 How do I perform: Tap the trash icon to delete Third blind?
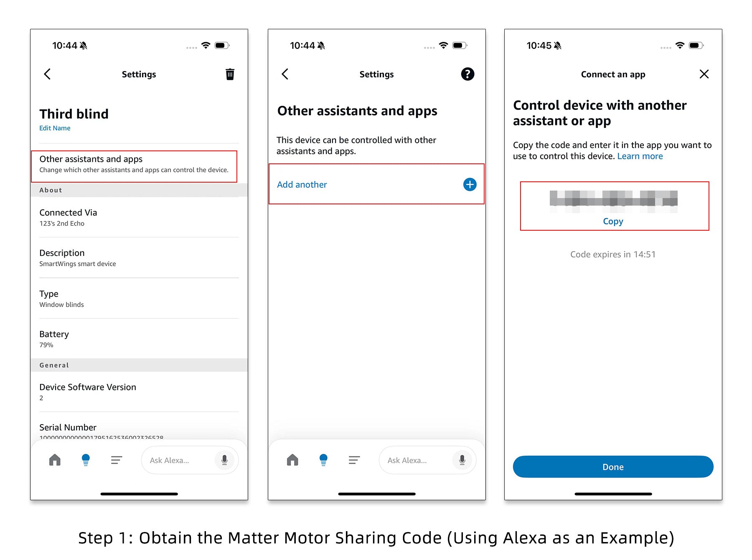pos(230,74)
